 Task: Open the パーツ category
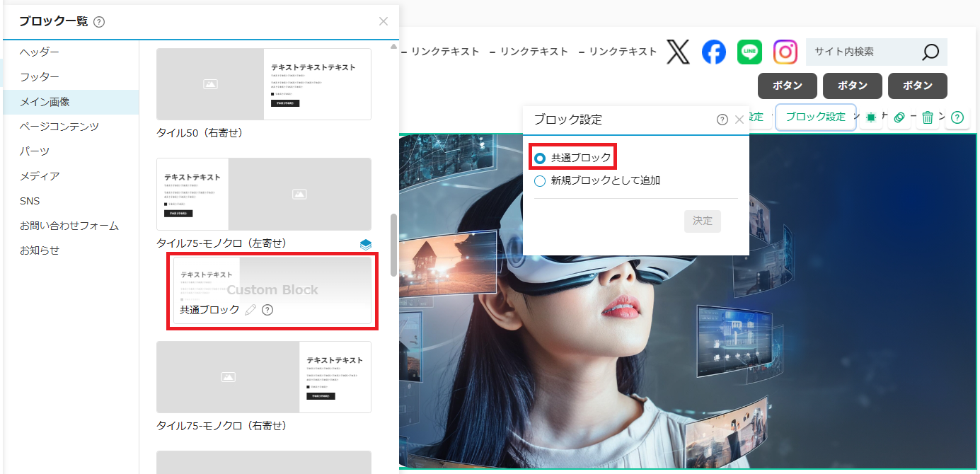(x=71, y=151)
